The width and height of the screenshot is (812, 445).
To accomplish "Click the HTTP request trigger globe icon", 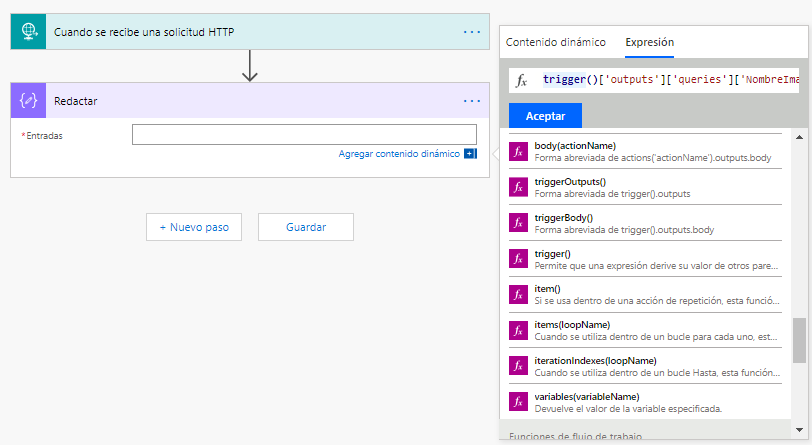I will (29, 32).
